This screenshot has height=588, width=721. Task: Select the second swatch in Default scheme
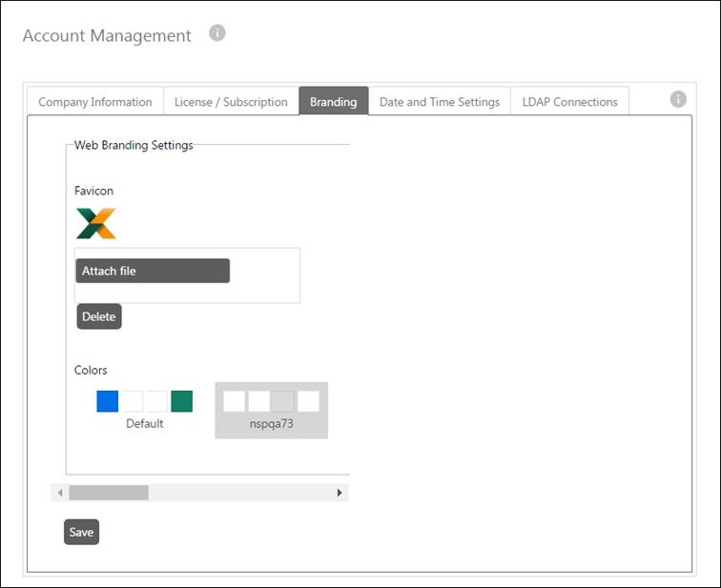(x=132, y=401)
